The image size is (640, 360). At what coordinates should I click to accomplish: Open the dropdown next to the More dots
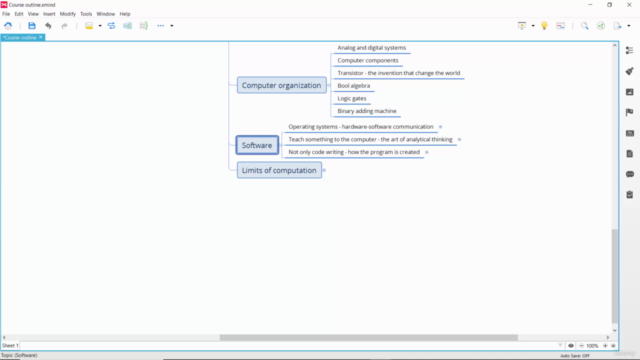172,26
